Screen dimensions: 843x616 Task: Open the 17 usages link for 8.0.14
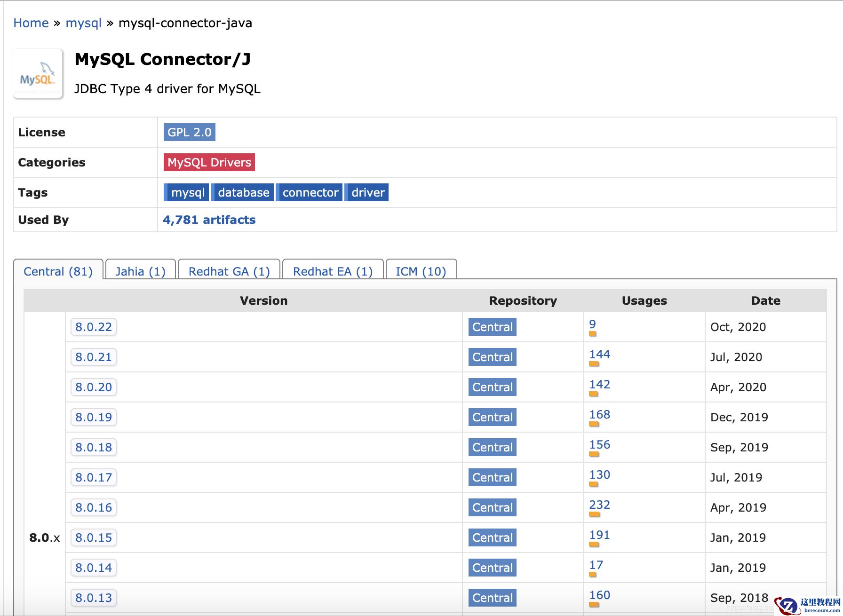click(x=596, y=565)
